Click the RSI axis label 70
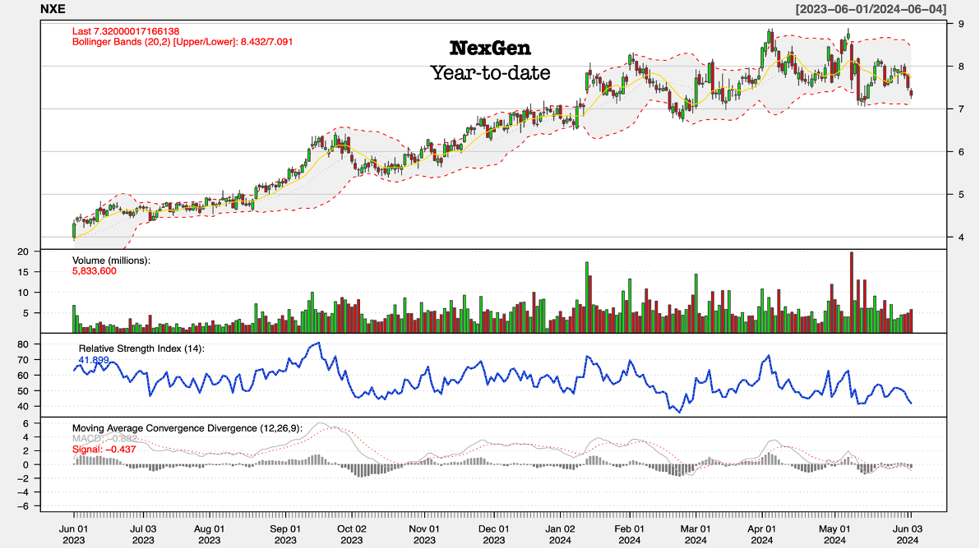980x549 pixels. point(23,360)
